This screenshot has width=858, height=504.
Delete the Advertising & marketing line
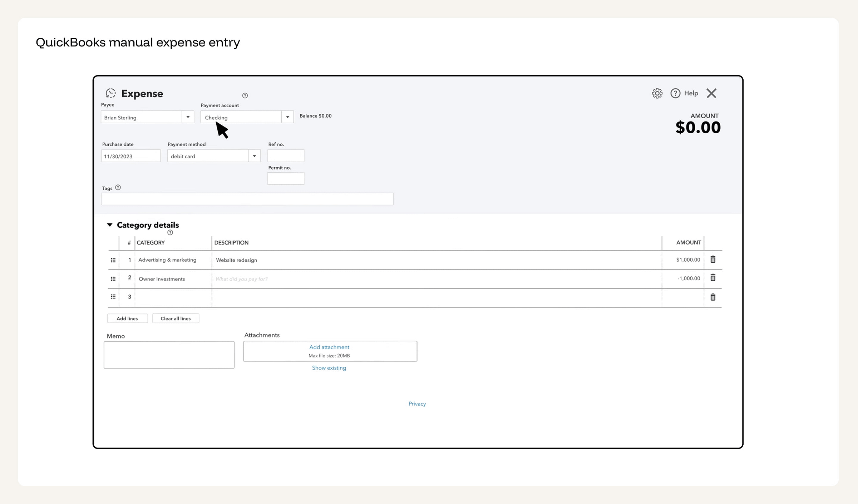713,260
